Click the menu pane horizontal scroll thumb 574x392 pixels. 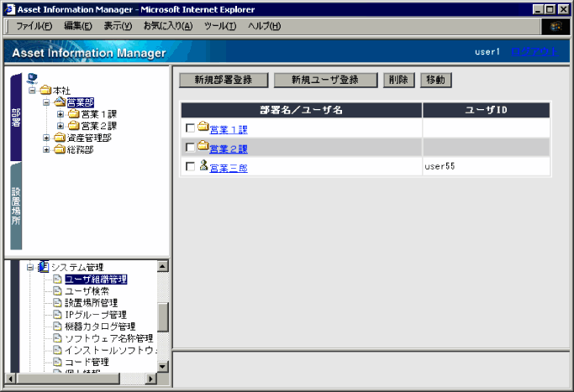[68, 379]
